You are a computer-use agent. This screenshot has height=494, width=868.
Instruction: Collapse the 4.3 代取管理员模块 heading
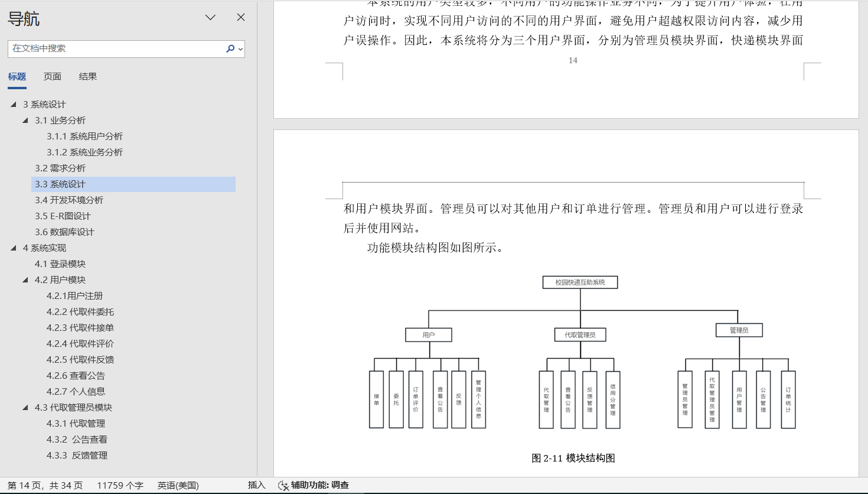[25, 408]
